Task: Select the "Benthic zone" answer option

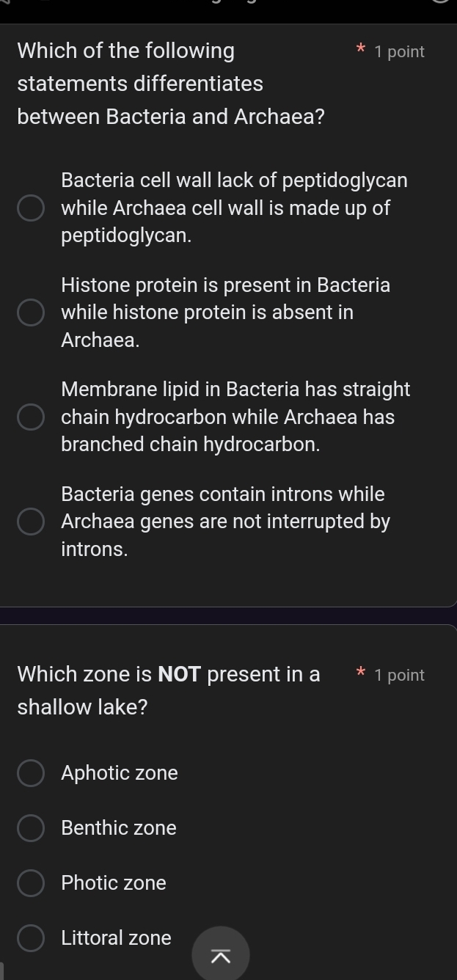Action: 31,828
